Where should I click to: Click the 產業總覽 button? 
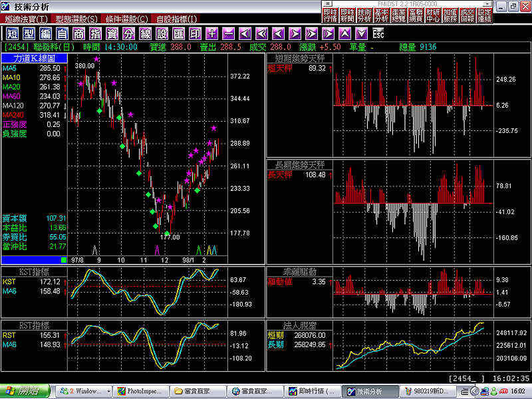(398, 15)
